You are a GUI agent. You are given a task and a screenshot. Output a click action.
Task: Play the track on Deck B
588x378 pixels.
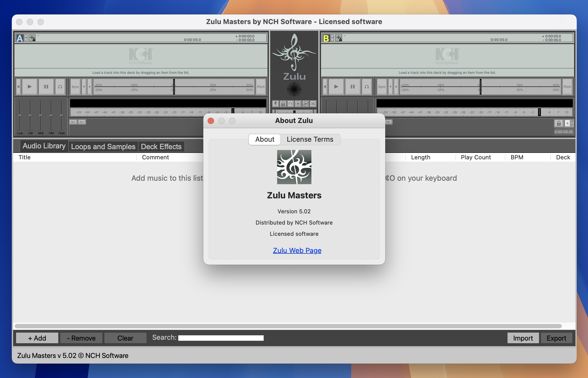(x=336, y=87)
